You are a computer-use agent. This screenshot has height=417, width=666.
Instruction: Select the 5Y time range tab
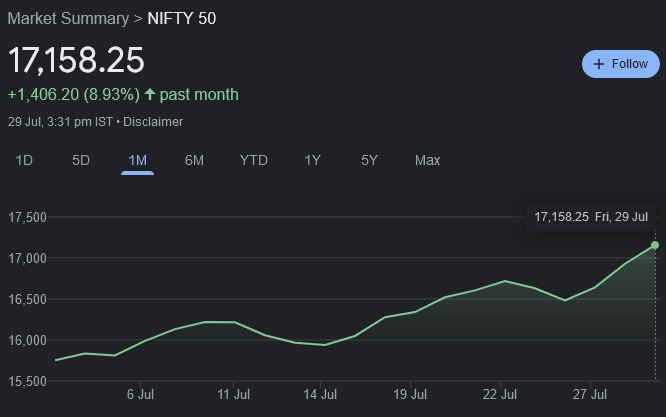pos(369,160)
